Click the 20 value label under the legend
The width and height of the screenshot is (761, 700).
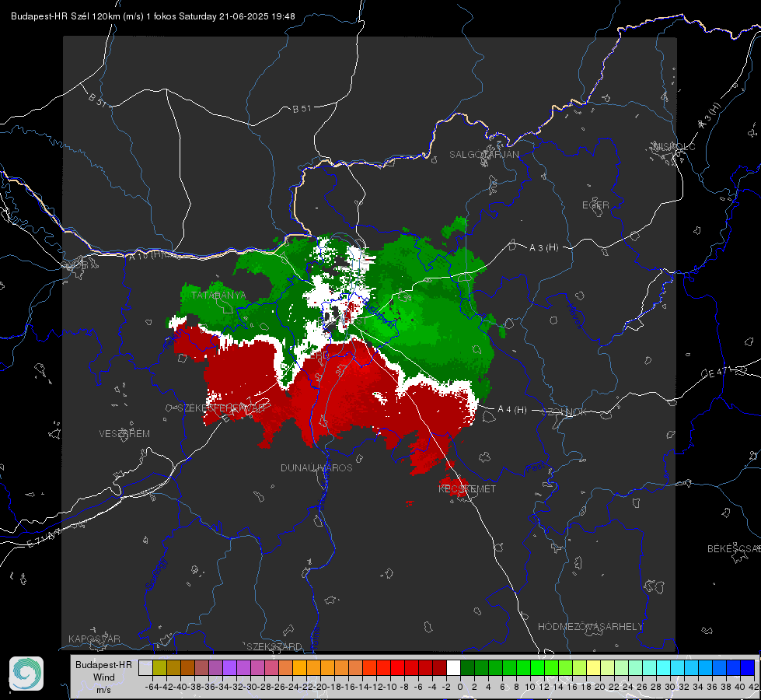600,687
